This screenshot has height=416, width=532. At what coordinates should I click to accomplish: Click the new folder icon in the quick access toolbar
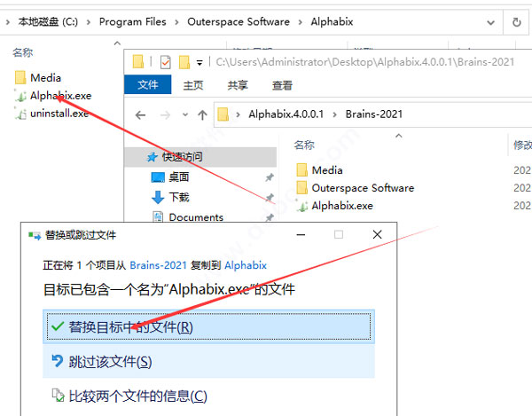coord(184,62)
